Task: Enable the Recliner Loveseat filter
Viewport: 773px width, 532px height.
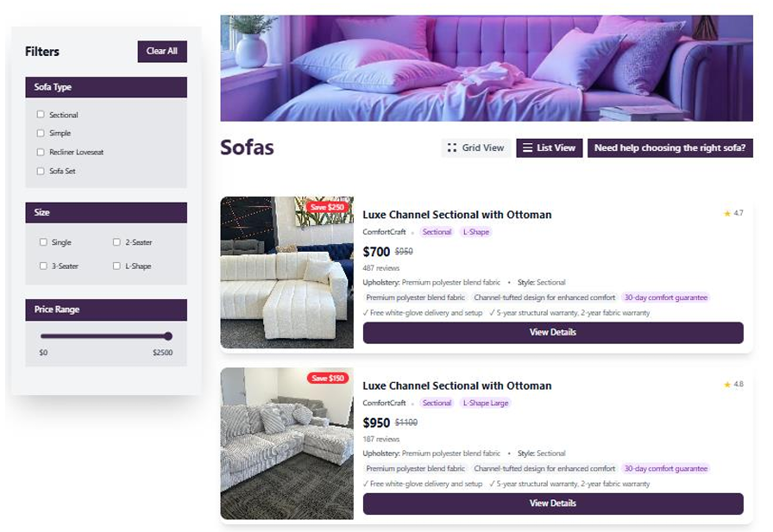Action: (41, 152)
